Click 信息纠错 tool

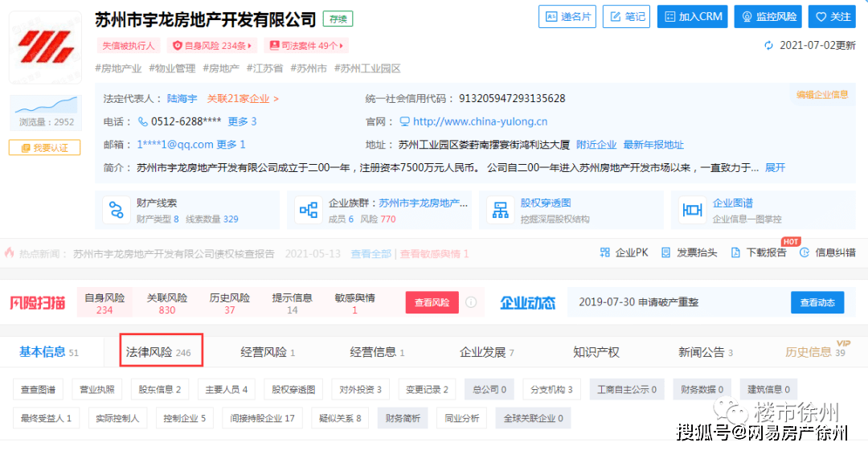(x=828, y=252)
